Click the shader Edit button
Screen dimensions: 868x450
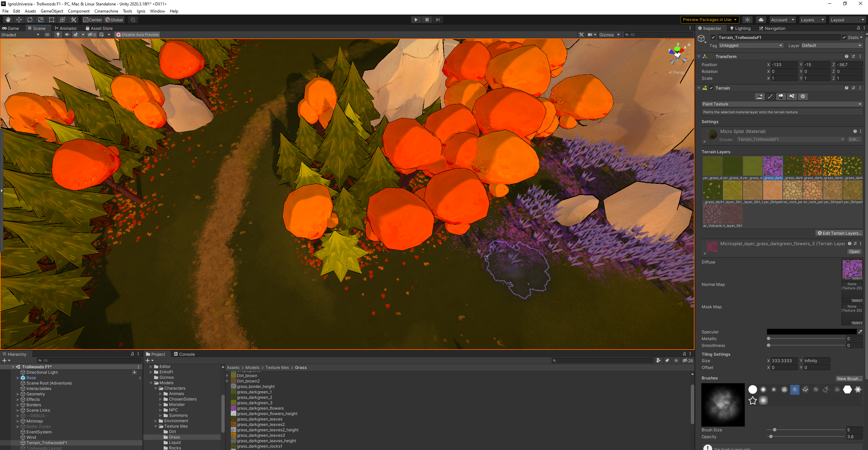pyautogui.click(x=854, y=139)
